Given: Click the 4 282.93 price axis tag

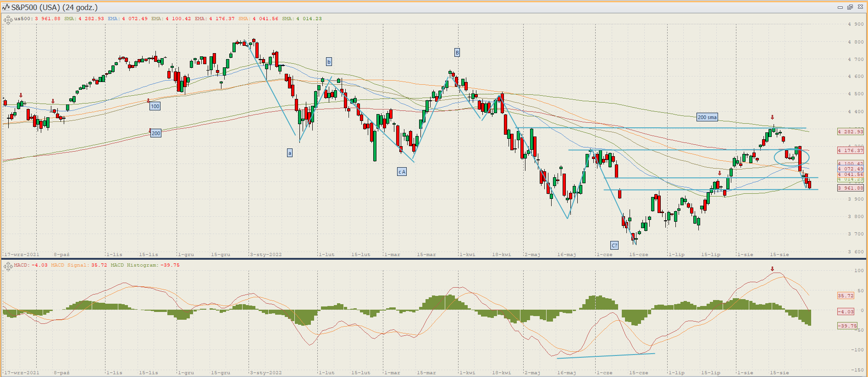Looking at the screenshot, I should click(x=850, y=131).
